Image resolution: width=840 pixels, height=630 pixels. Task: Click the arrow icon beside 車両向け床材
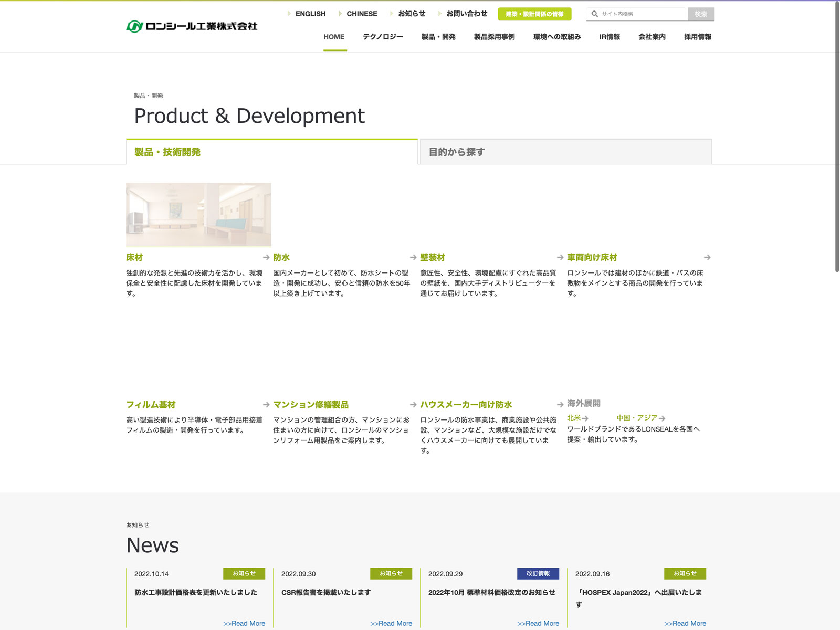(707, 258)
